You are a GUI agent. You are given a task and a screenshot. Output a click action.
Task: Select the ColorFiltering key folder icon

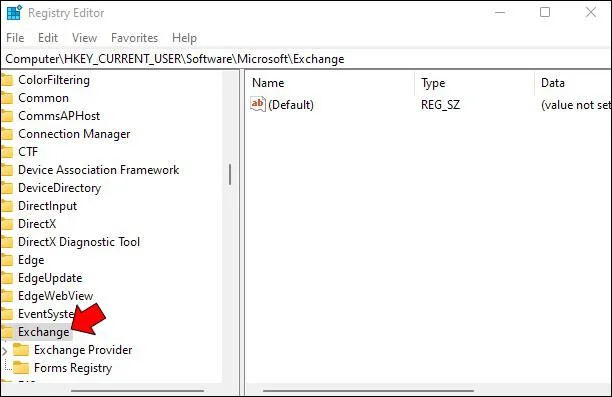click(7, 80)
